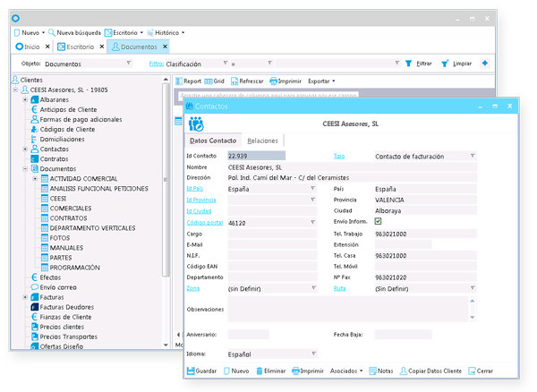537x392 pixels.
Task: Print the contact via Imprimir in Contactos
Action: (x=308, y=371)
